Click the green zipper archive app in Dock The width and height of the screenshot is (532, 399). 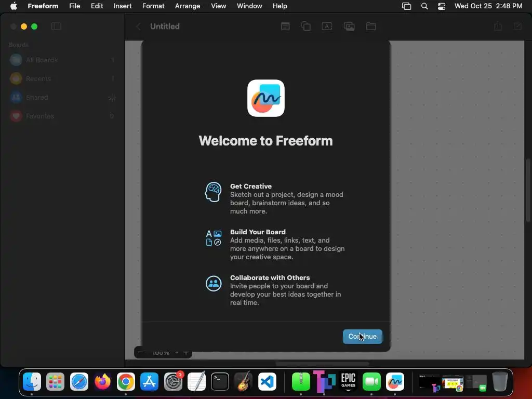pos(301,382)
